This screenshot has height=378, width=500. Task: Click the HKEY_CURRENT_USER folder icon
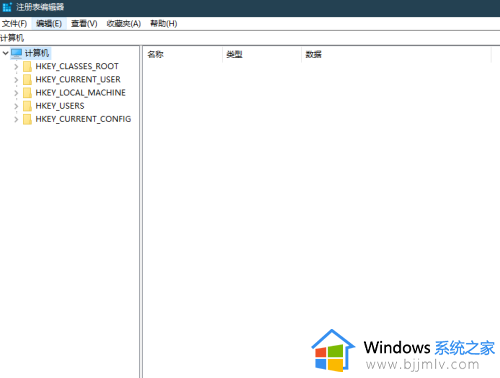(27, 80)
